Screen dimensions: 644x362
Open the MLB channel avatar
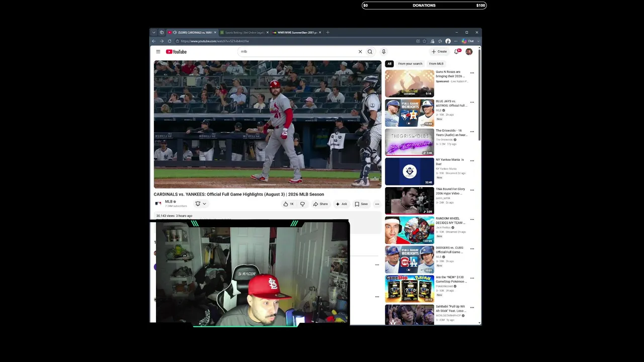click(158, 204)
